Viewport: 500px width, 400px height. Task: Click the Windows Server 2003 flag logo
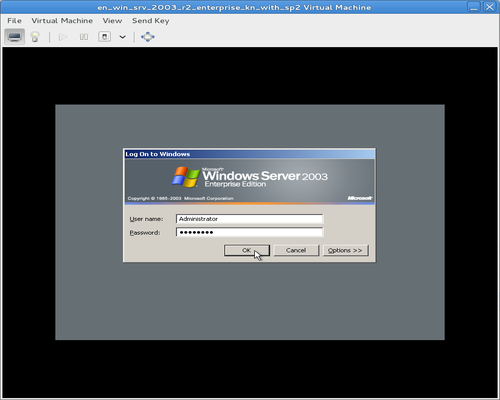pos(185,177)
